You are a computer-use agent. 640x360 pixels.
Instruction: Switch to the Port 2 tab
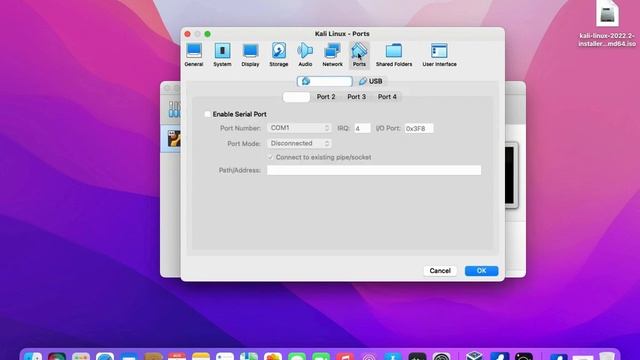(326, 97)
